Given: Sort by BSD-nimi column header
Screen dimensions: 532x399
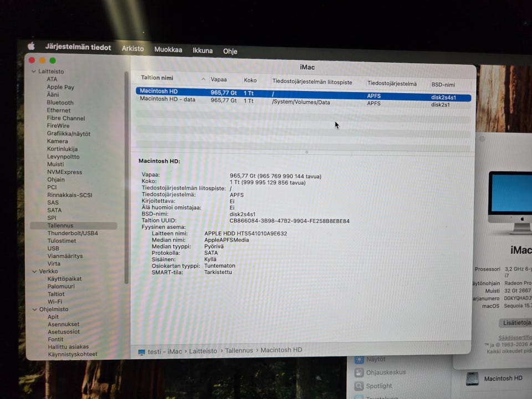Looking at the screenshot, I should coord(443,85).
